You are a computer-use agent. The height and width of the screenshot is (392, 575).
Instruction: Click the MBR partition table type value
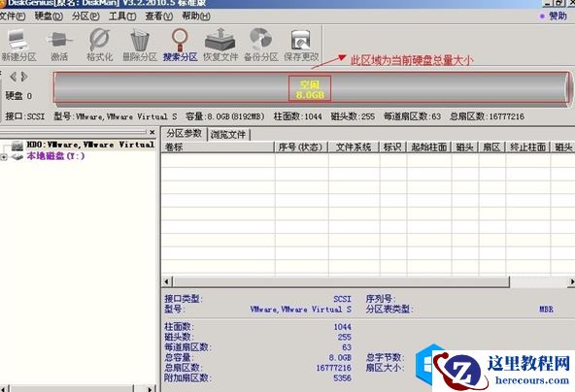pos(546,310)
